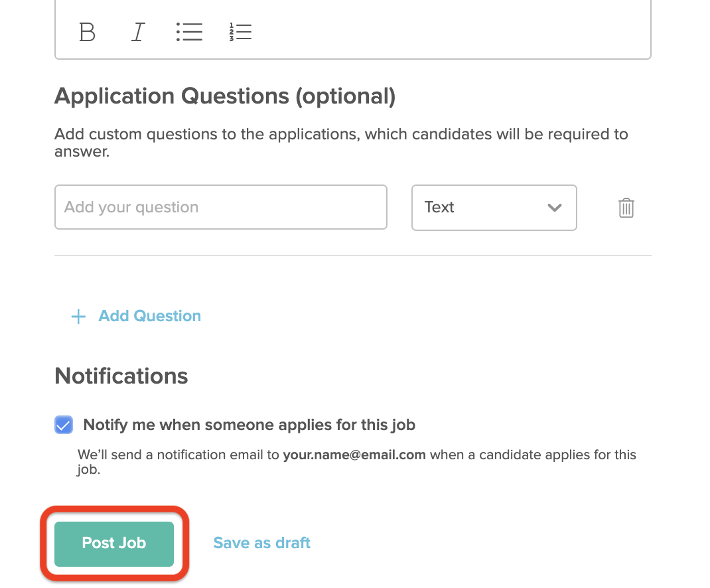Viewport: 710px width, 588px height.
Task: Click the 'Add custom questions' description text
Action: (x=341, y=143)
